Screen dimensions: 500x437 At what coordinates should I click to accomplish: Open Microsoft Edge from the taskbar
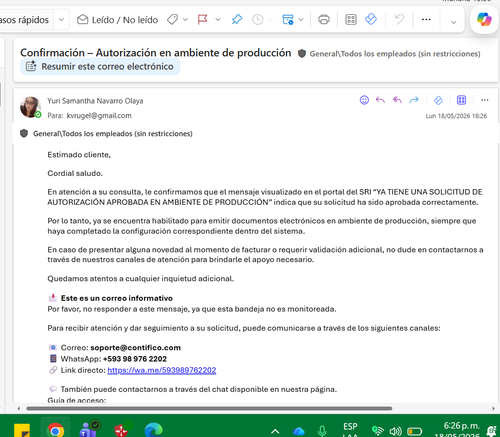[154, 430]
